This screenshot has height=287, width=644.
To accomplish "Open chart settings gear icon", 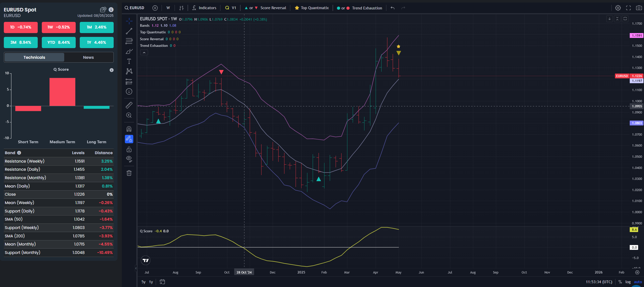I will (618, 8).
